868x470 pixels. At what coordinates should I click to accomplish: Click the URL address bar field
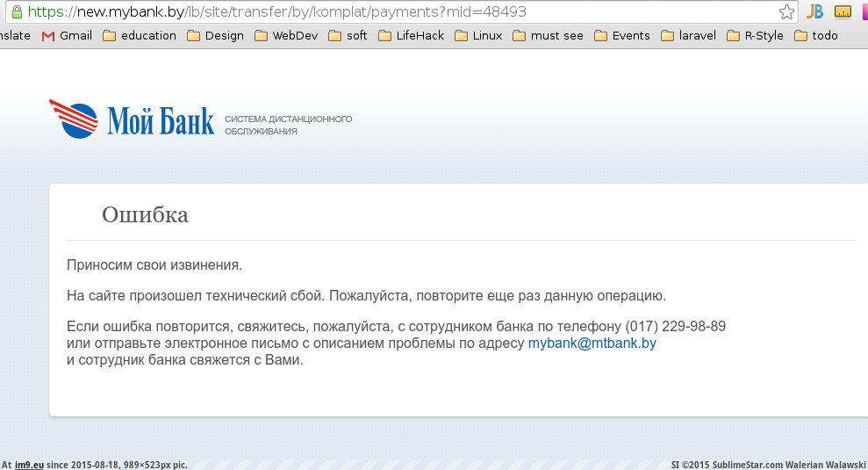click(395, 12)
